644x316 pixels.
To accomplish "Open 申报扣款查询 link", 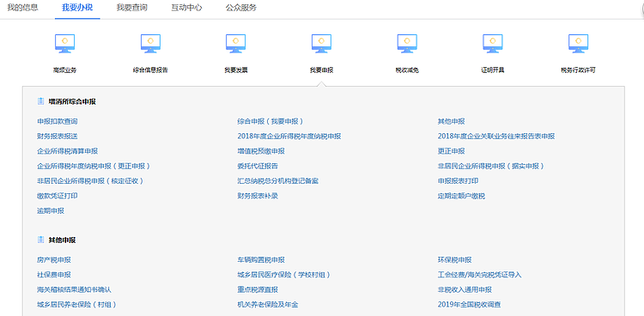I will (57, 122).
